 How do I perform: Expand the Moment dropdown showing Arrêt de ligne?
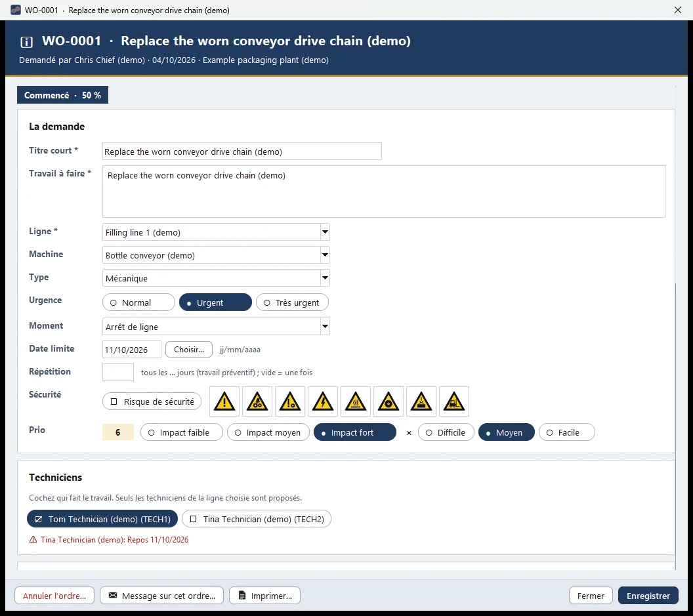click(216, 327)
